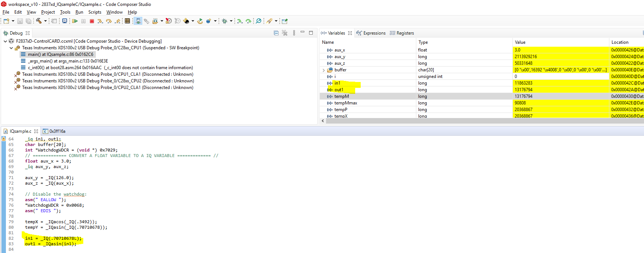The height and width of the screenshot is (253, 644).
Task: Click the flash chip icon in toolbar
Action: point(186,21)
